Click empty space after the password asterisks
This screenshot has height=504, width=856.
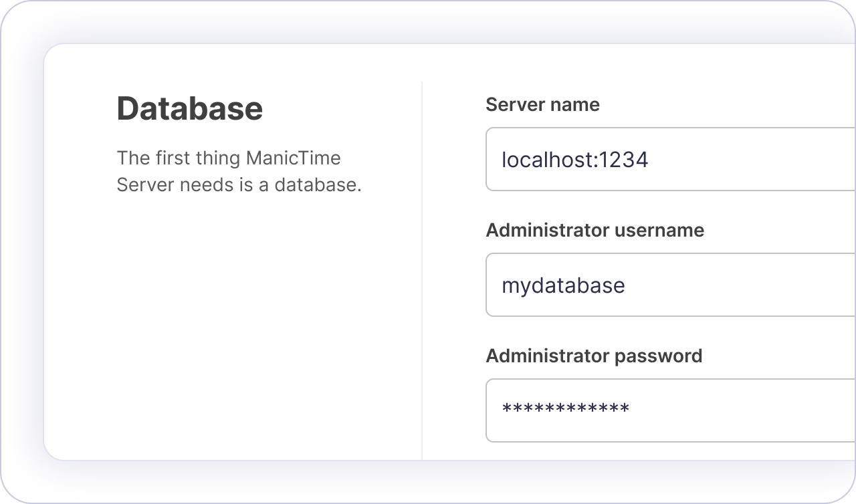coord(736,410)
